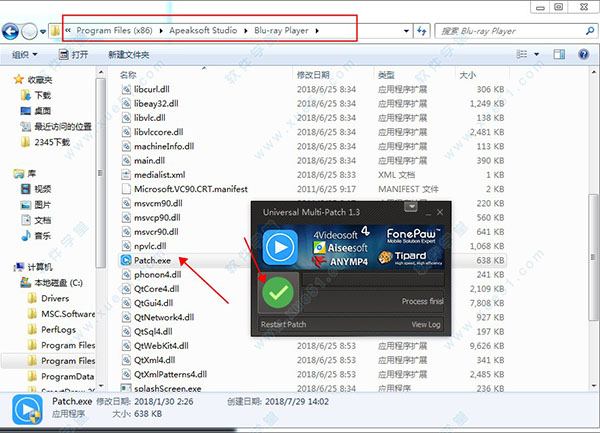Click the Forward navigation arrow button
The width and height of the screenshot is (600, 433).
pos(29,31)
